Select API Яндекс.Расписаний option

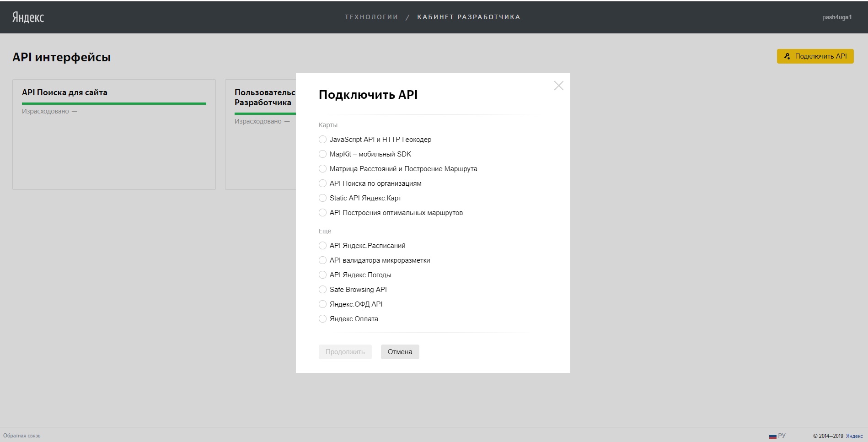point(323,246)
